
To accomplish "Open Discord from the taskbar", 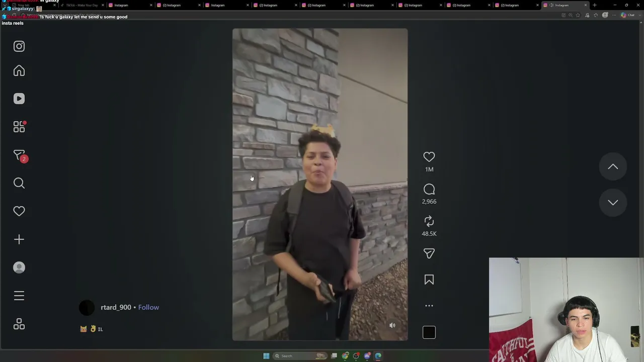I will [367, 356].
